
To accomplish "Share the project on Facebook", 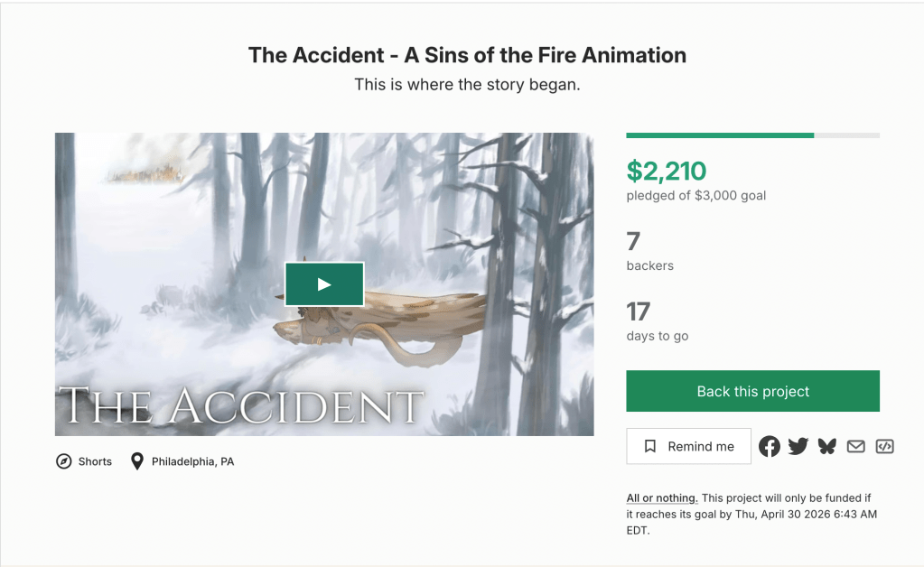I will coord(769,446).
